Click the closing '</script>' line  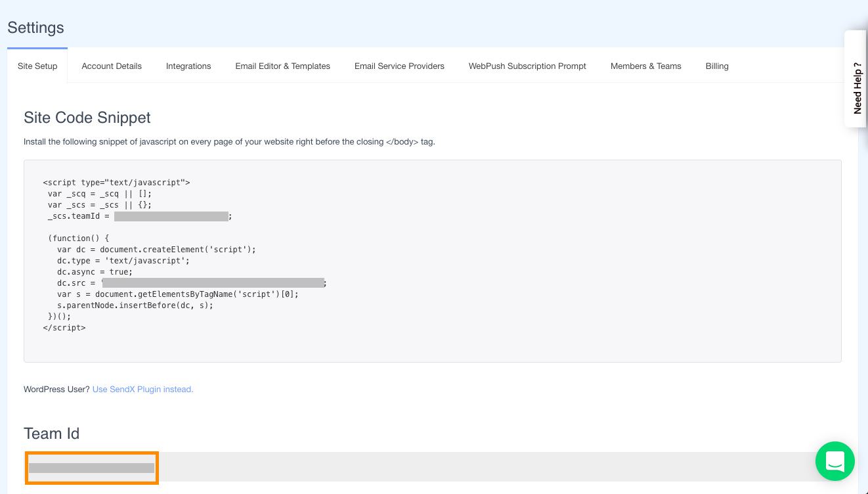(64, 327)
